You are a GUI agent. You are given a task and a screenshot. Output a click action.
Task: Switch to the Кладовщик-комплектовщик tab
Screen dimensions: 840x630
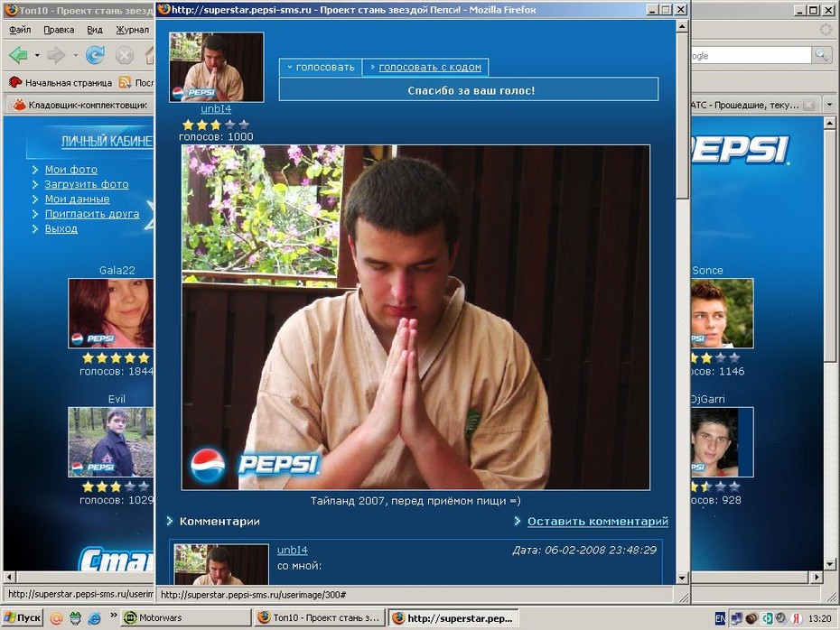pos(80,105)
